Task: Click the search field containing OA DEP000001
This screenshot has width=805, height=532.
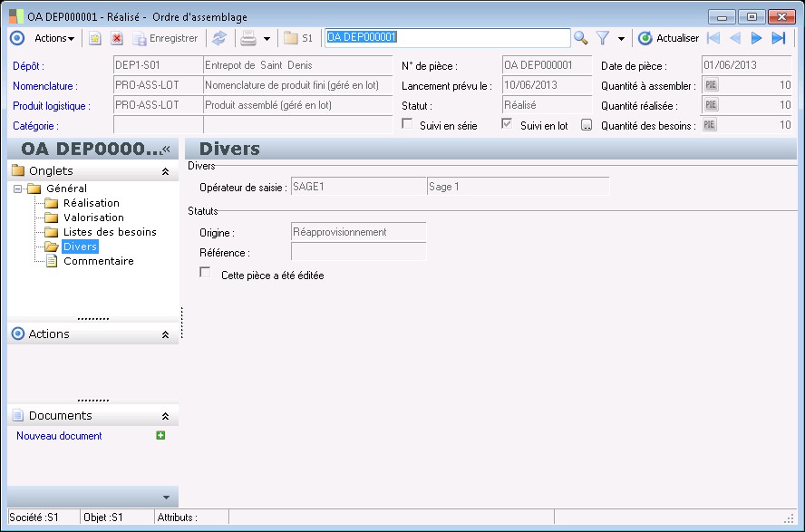Action: [x=447, y=37]
